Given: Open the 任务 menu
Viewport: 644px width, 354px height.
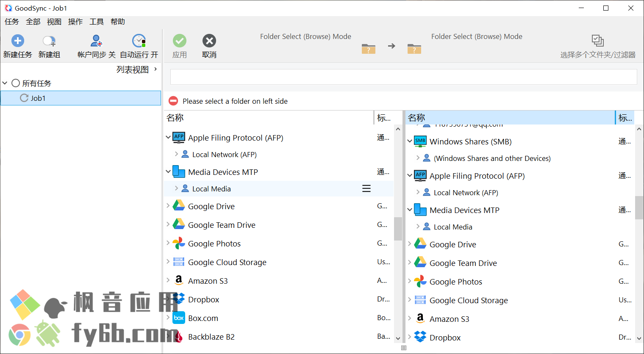Looking at the screenshot, I should tap(11, 22).
